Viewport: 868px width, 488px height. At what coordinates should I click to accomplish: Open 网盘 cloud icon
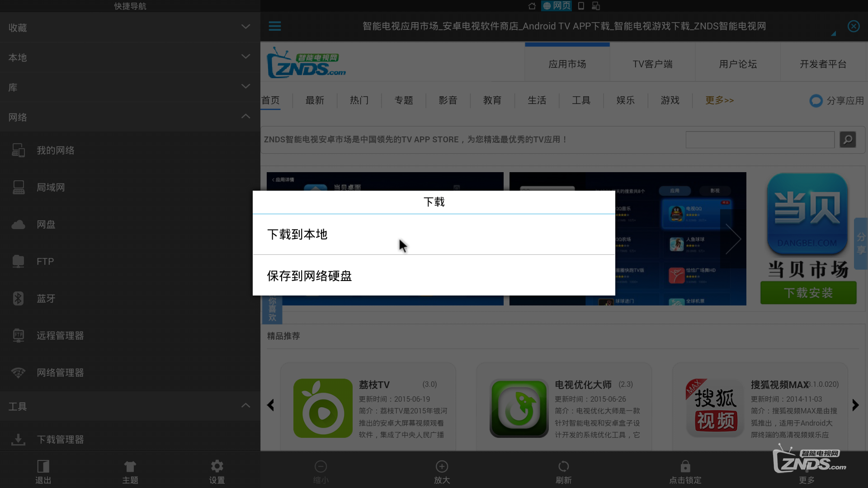tap(18, 225)
